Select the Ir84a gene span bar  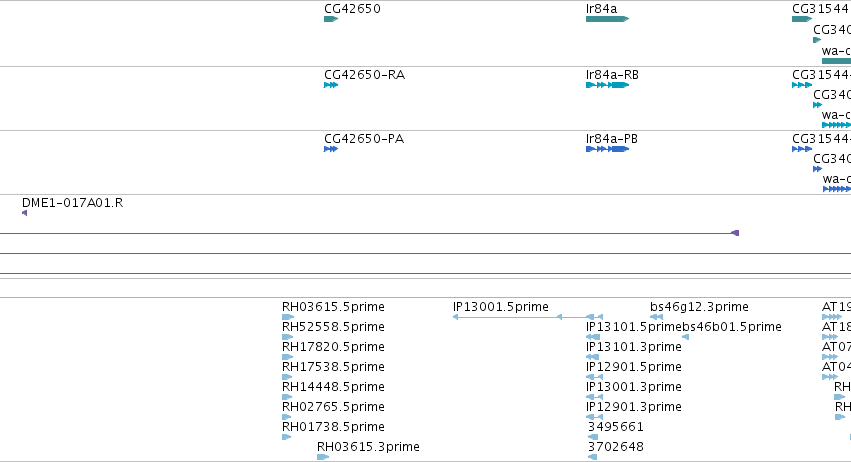coord(607,19)
